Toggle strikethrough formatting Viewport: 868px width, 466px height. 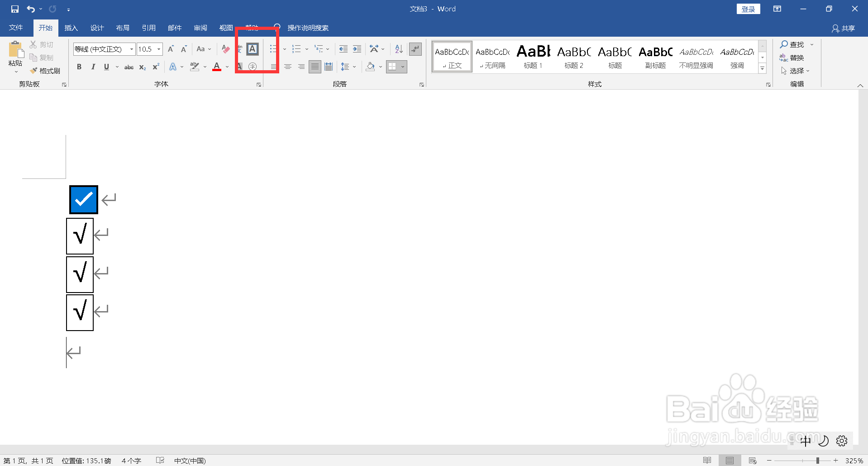click(x=129, y=67)
